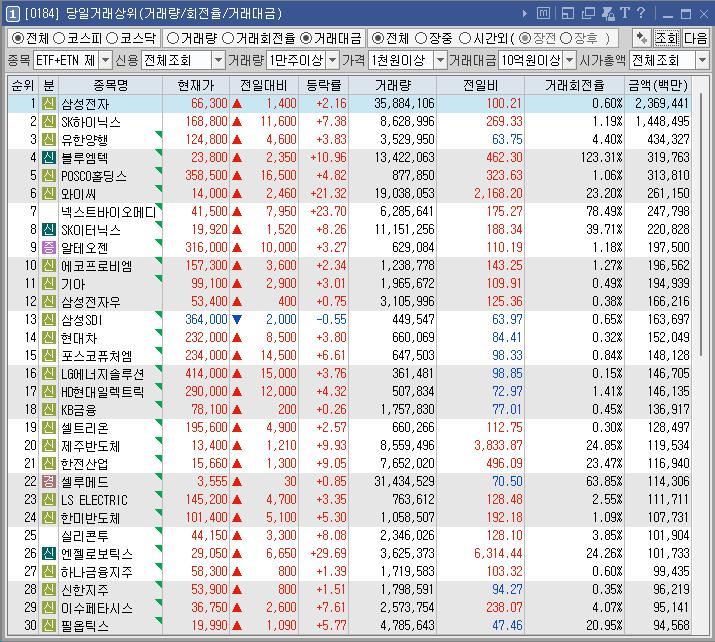This screenshot has width=715, height=642.
Task: Click the 현재가 column header
Action: coord(196,85)
